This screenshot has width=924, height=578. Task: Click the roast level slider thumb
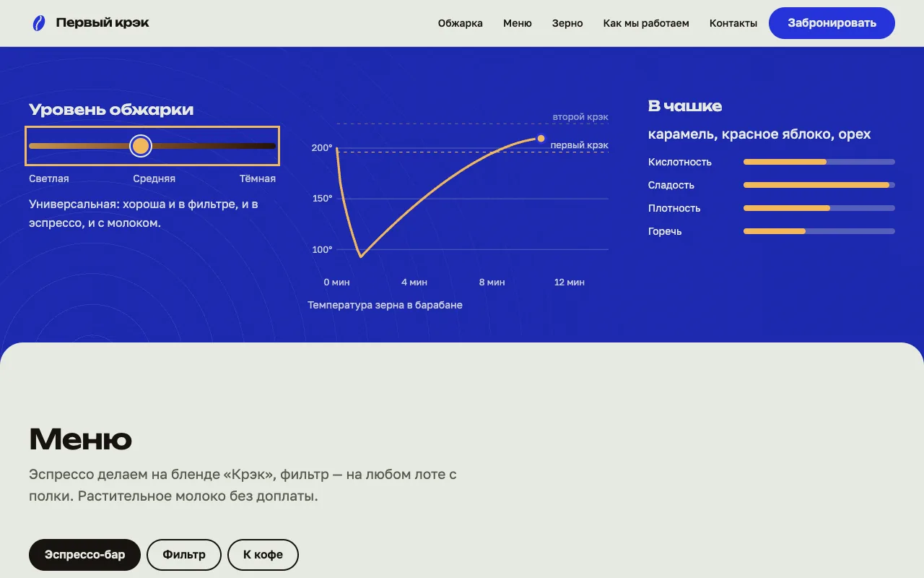(141, 146)
